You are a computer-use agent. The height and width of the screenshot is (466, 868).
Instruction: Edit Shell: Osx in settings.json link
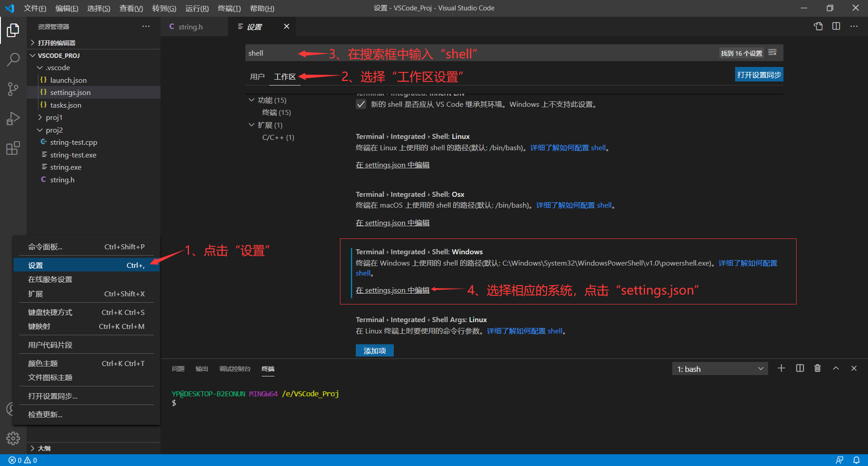click(x=392, y=223)
